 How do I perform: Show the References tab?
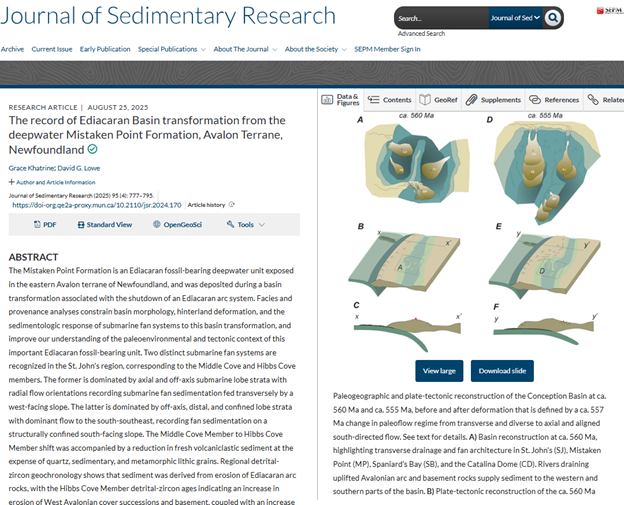(555, 100)
